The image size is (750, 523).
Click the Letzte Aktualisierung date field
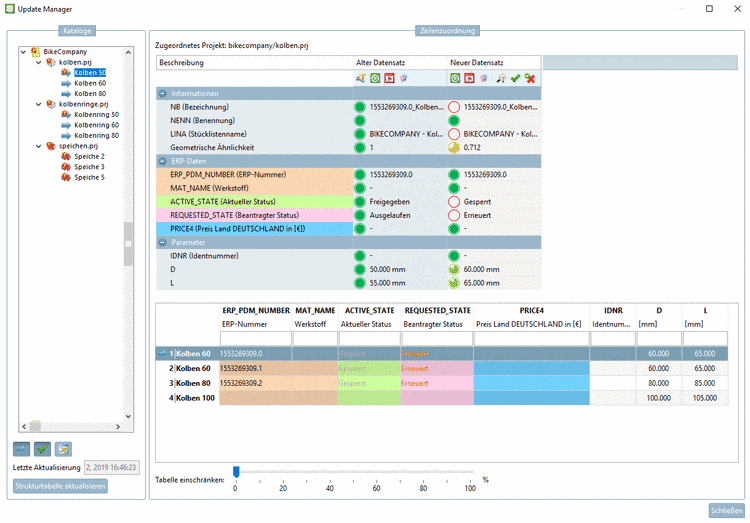[x=112, y=467]
